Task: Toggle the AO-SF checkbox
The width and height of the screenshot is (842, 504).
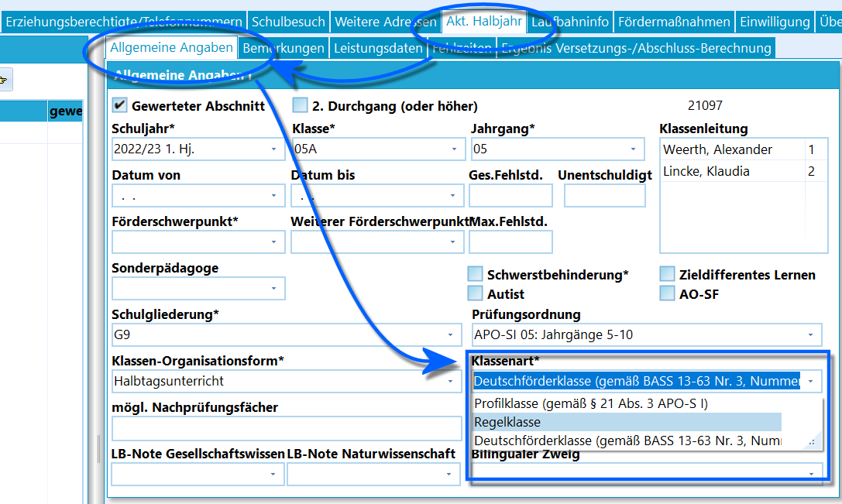Action: (667, 293)
